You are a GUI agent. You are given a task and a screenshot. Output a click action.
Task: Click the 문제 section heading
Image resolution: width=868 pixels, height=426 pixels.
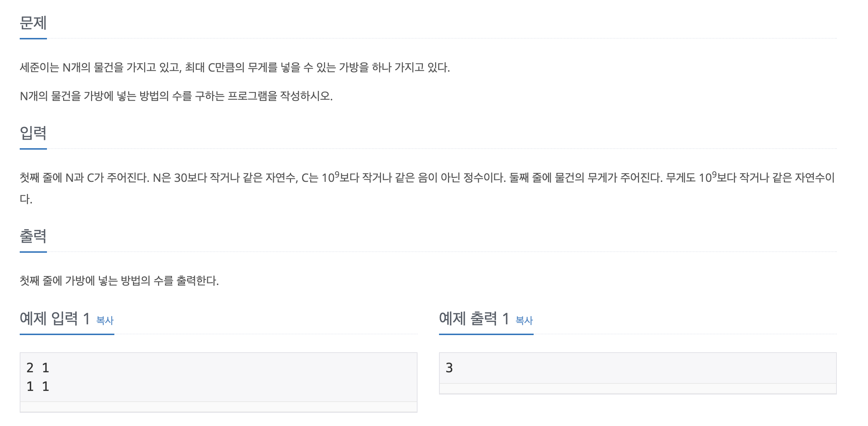33,23
